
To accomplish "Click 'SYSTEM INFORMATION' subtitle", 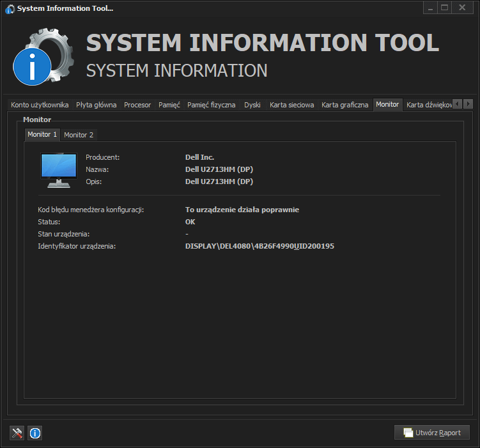I will point(176,71).
